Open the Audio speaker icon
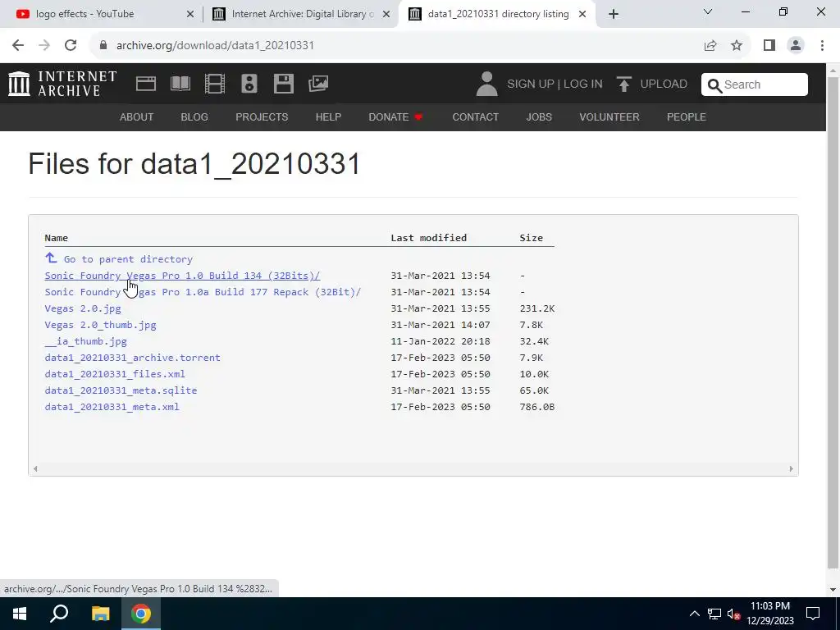Image resolution: width=840 pixels, height=630 pixels. pyautogui.click(x=249, y=84)
